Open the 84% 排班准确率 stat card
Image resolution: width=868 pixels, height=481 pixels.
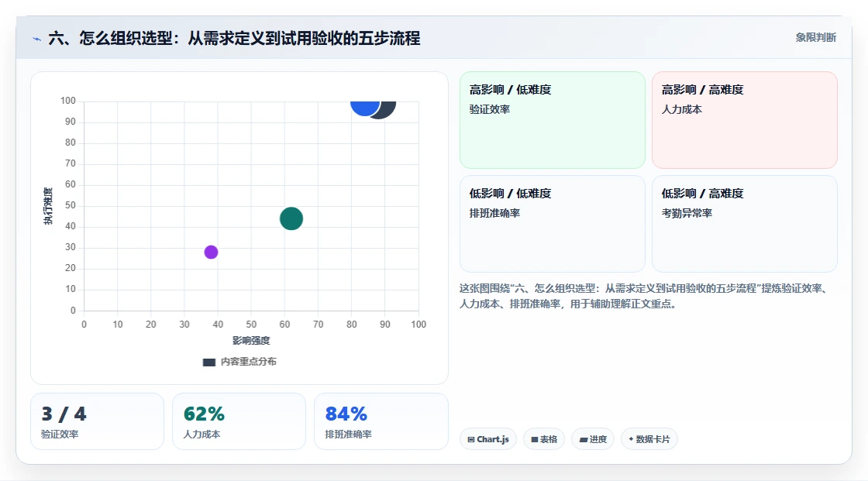(x=381, y=421)
